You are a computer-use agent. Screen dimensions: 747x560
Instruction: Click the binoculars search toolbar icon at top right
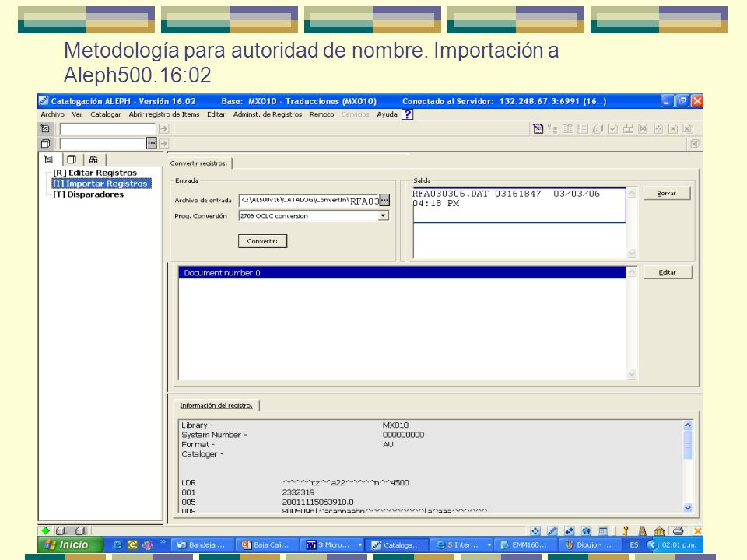[x=644, y=128]
